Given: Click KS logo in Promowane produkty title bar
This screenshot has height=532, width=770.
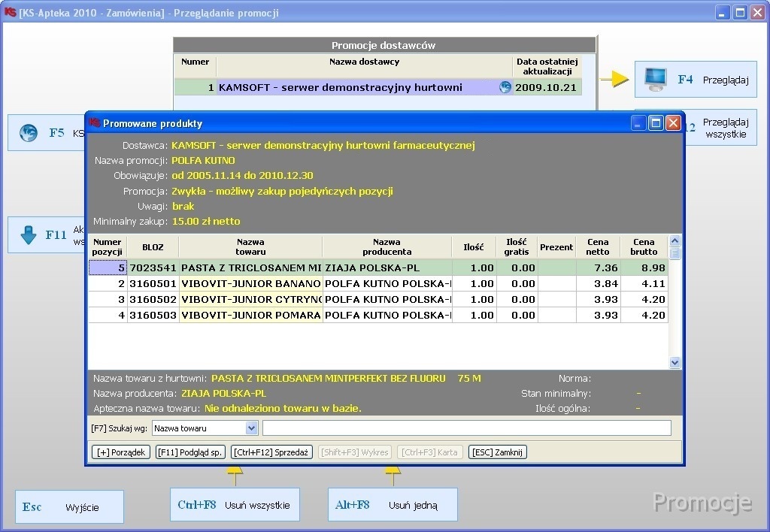Looking at the screenshot, I should (x=95, y=123).
